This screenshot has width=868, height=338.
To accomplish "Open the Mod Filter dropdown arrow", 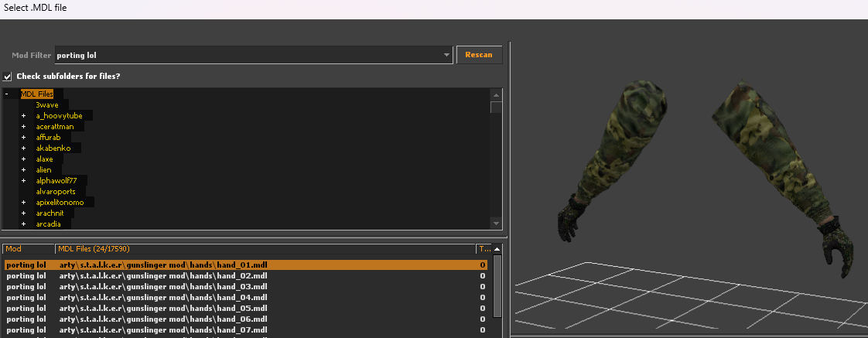I will point(446,56).
